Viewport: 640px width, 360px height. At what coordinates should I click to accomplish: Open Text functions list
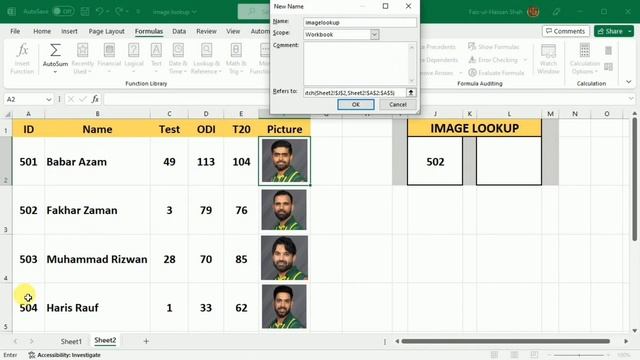click(156, 59)
